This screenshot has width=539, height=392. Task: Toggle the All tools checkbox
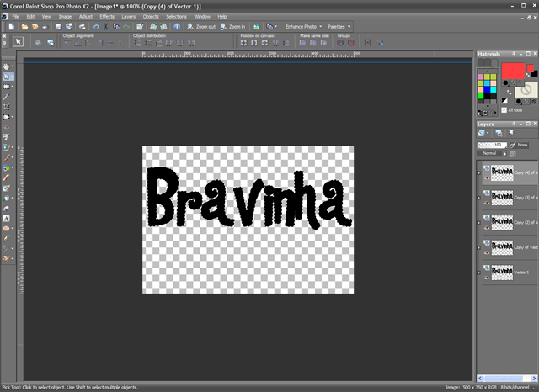[504, 110]
